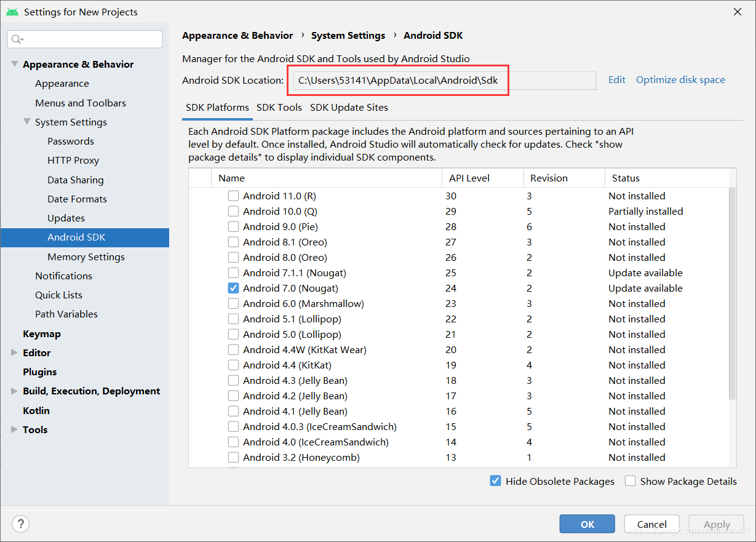Check the Android 9.0 (Pie) checkbox
Image resolution: width=756 pixels, height=542 pixels.
(x=233, y=226)
